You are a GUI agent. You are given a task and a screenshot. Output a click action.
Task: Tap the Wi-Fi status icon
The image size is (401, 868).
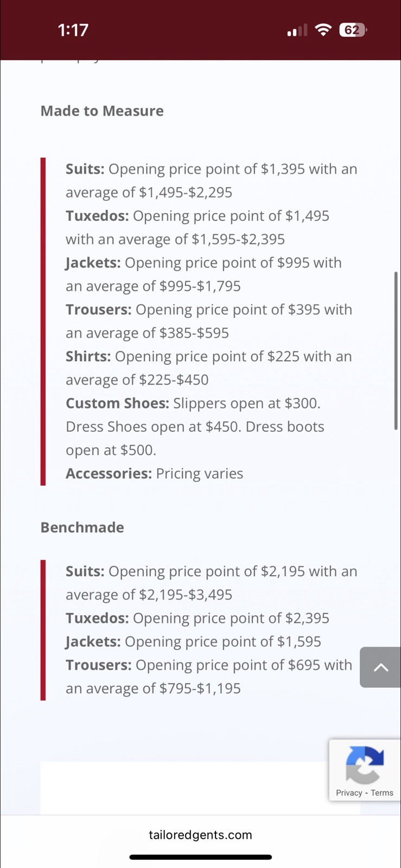pos(323,30)
